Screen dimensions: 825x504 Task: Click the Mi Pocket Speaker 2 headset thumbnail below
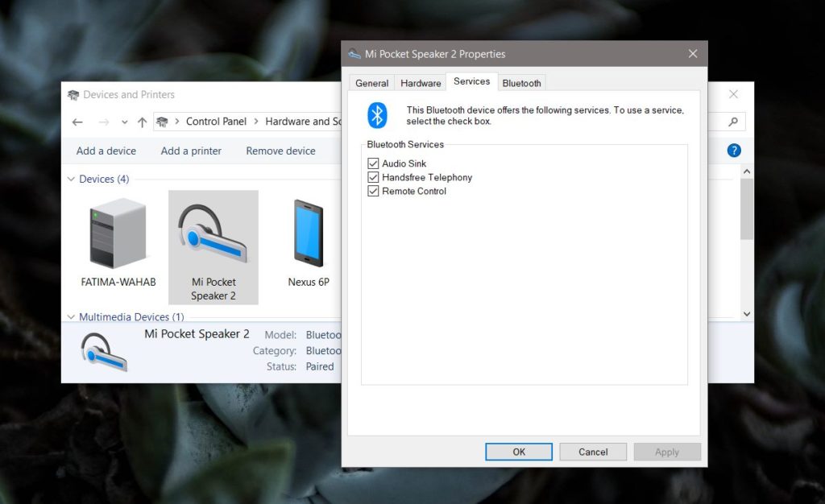point(105,350)
